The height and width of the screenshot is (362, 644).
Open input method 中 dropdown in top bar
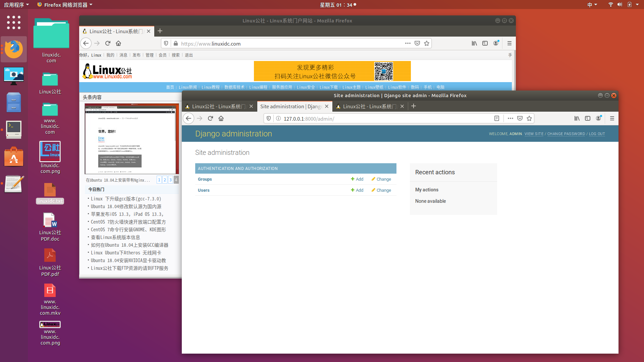[x=592, y=5]
